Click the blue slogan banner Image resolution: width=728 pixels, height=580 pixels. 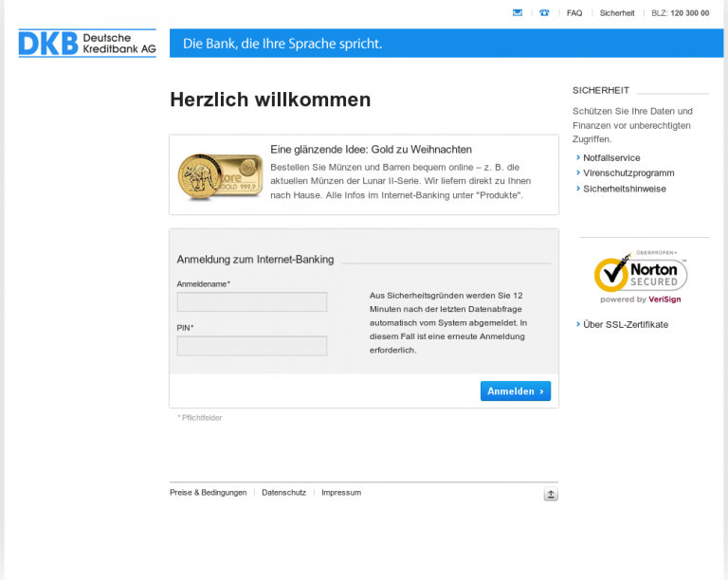pyautogui.click(x=446, y=44)
